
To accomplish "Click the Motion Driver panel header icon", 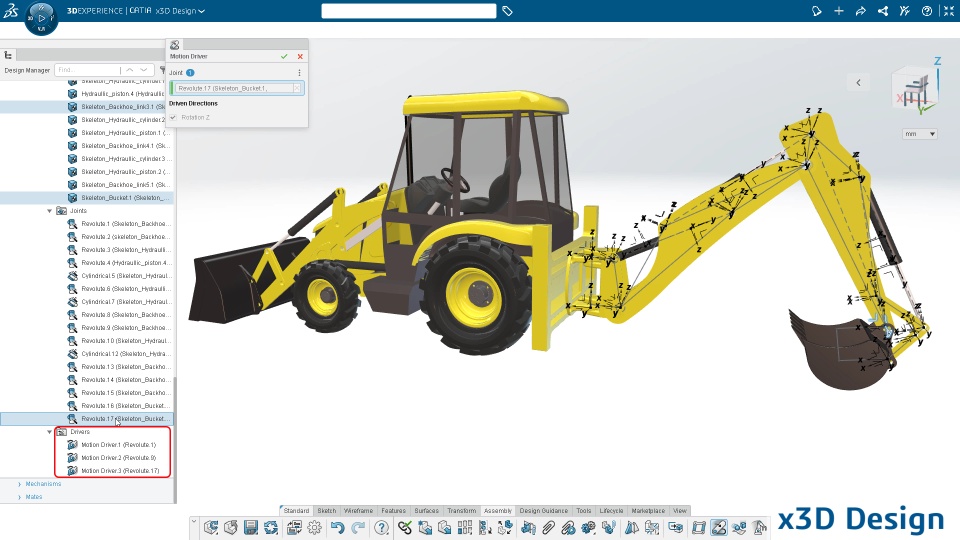I will 174,45.
